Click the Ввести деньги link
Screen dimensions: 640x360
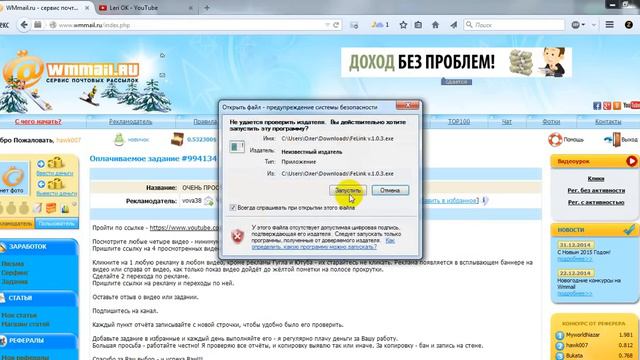coord(55,173)
